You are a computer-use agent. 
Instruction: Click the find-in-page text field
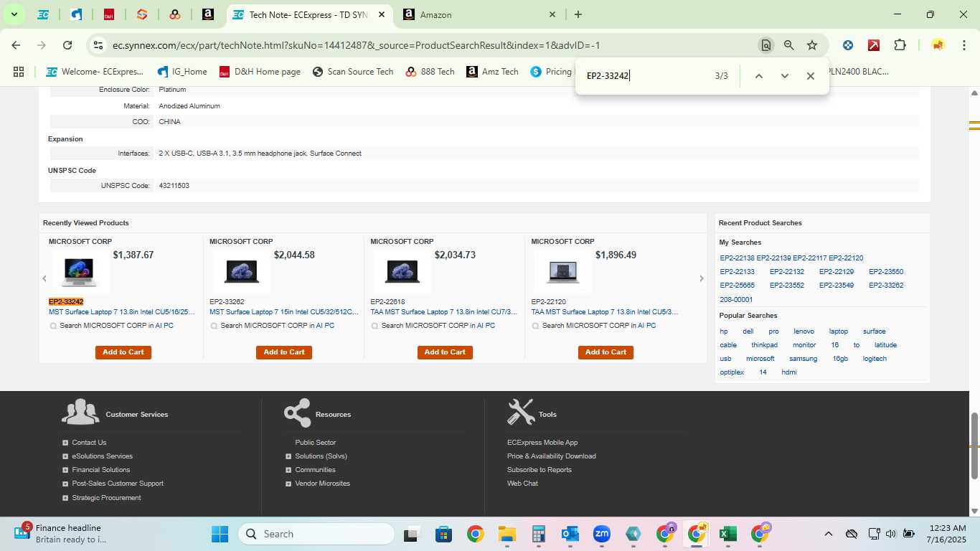646,76
